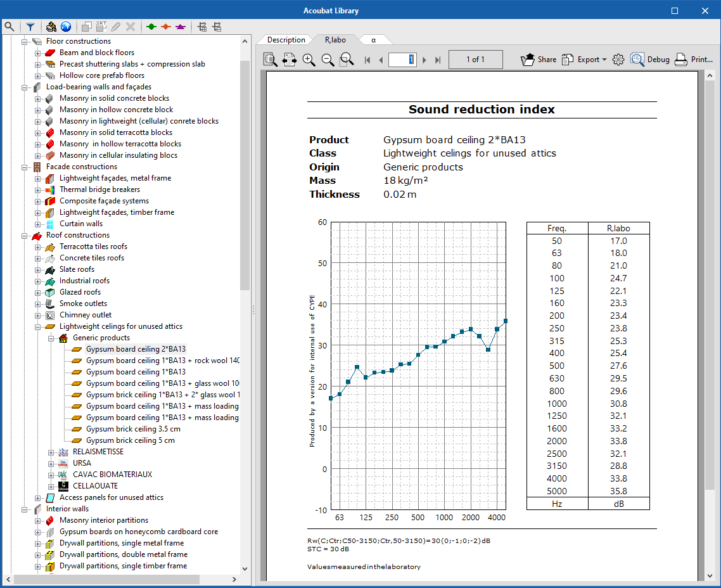This screenshot has width=721, height=588.
Task: Select Chimney outlet item
Action: click(86, 315)
